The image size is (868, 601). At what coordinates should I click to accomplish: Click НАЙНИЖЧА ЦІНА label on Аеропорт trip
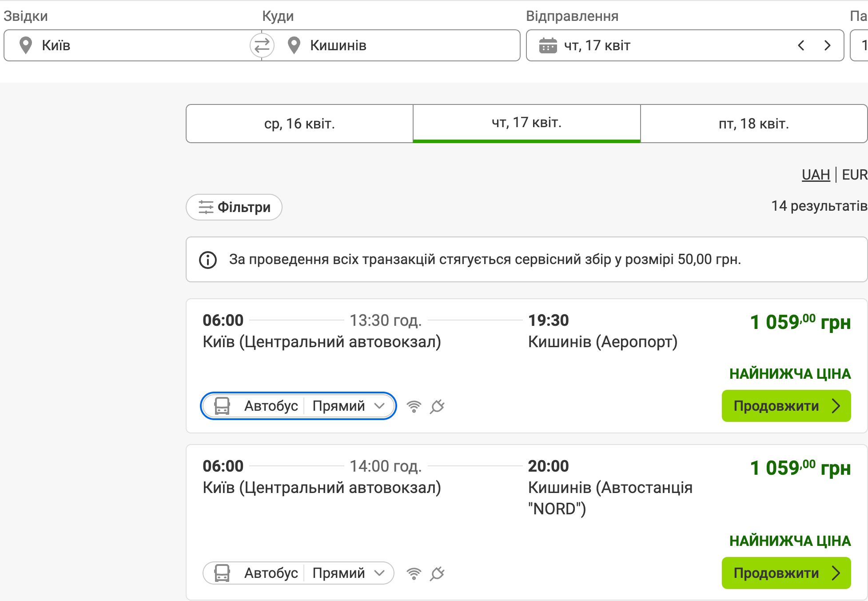point(790,373)
